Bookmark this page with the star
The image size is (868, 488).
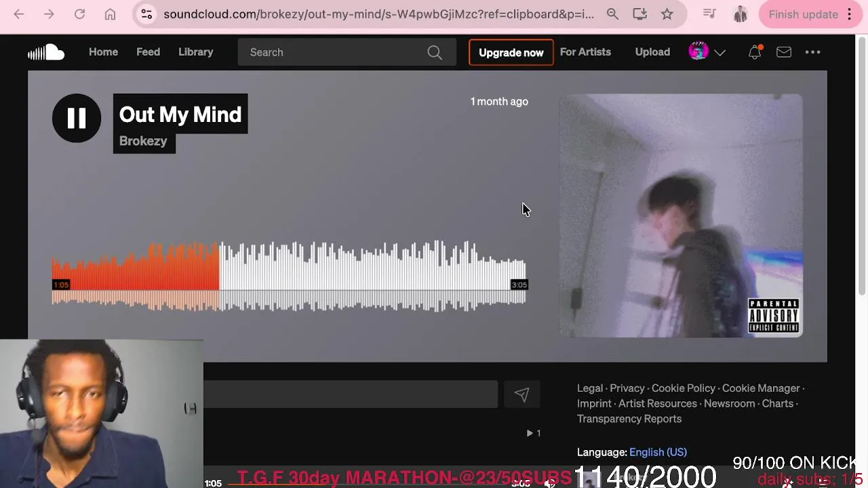point(667,14)
